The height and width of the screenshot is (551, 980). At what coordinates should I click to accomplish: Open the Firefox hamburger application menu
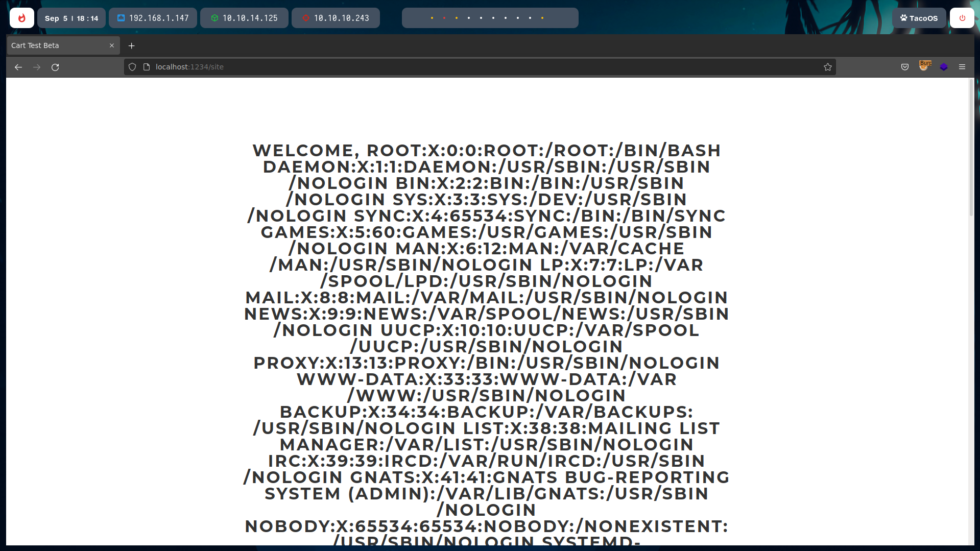[962, 67]
